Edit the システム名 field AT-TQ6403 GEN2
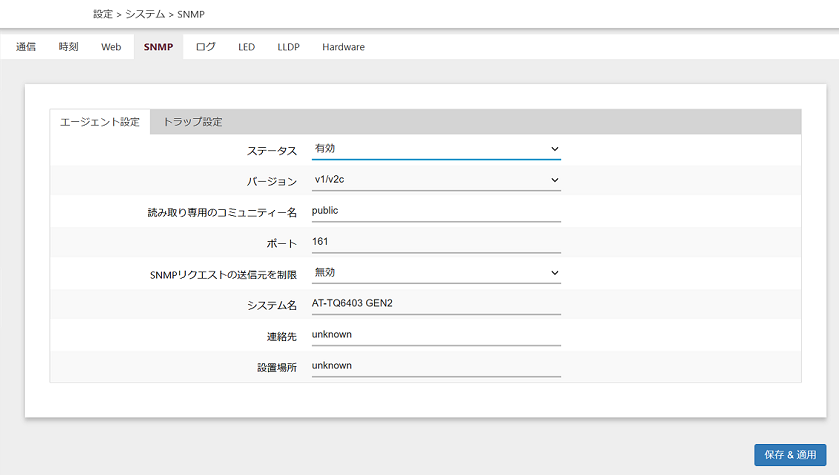Screen dimensions: 839x475 click(x=436, y=304)
